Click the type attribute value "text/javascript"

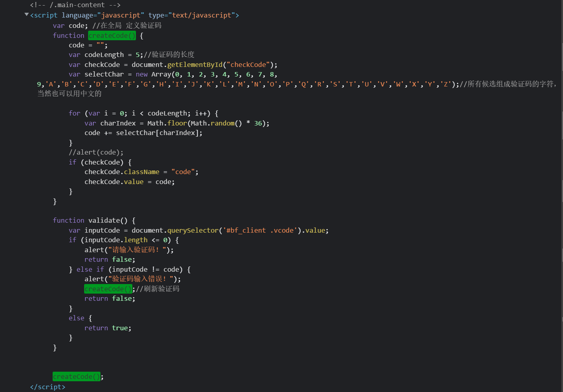tap(201, 15)
